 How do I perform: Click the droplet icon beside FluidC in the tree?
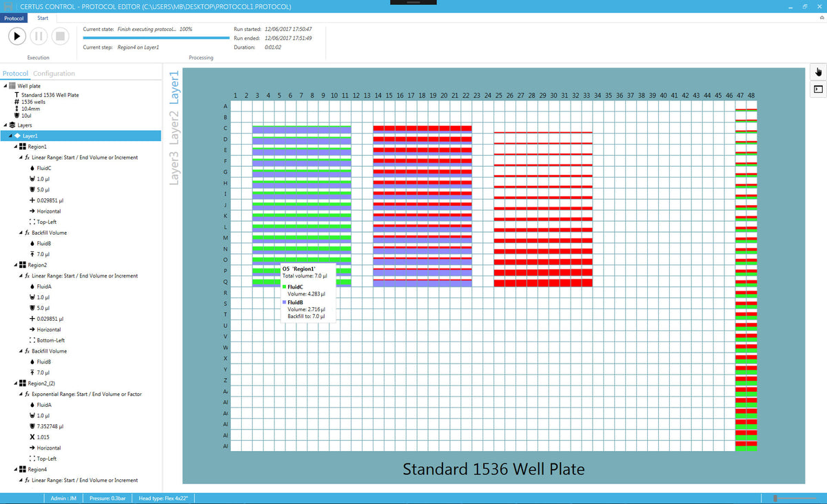point(32,168)
